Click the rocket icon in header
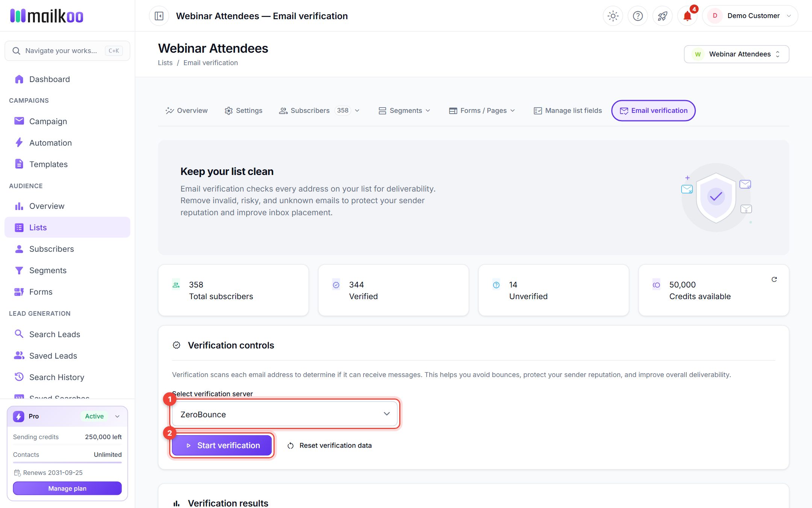This screenshot has width=812, height=508. (x=662, y=16)
